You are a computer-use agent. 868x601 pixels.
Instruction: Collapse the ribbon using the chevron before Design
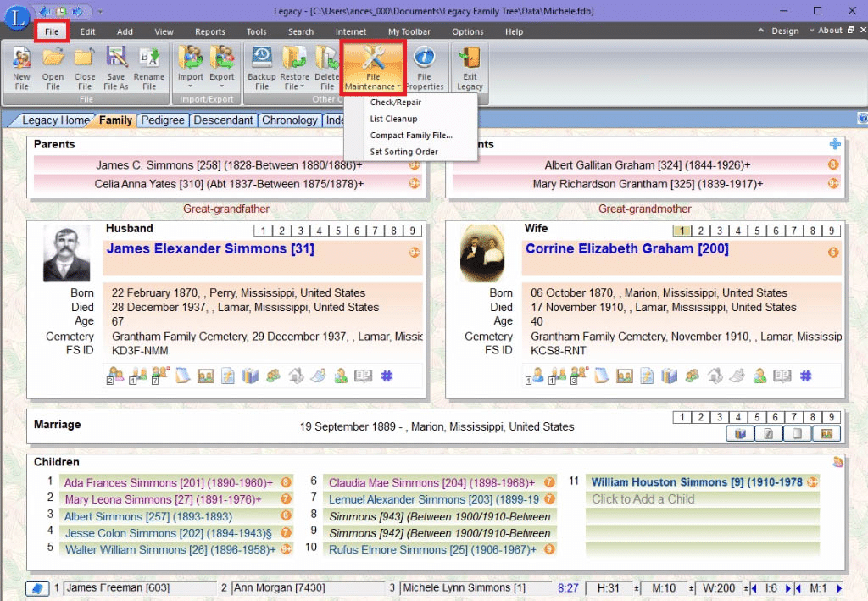pos(760,31)
